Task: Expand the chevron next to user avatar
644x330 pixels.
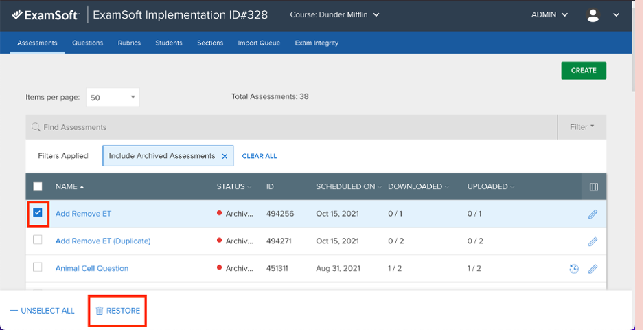Action: [616, 15]
